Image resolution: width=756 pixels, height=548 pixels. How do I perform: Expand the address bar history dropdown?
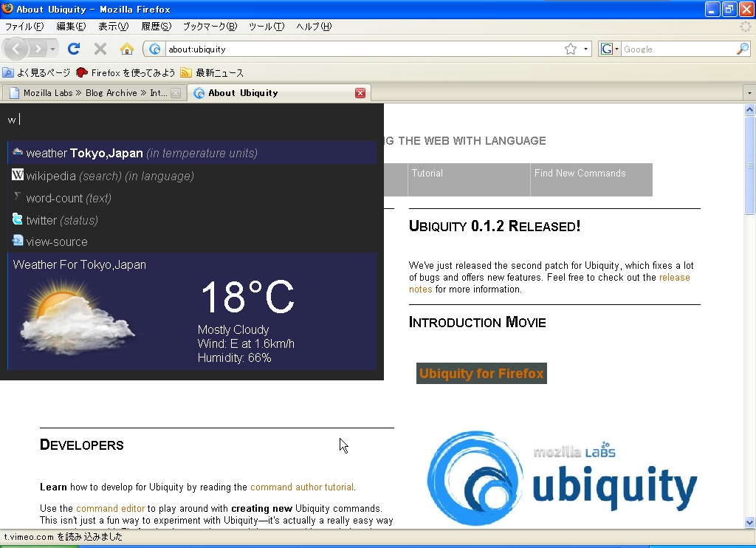click(x=585, y=49)
